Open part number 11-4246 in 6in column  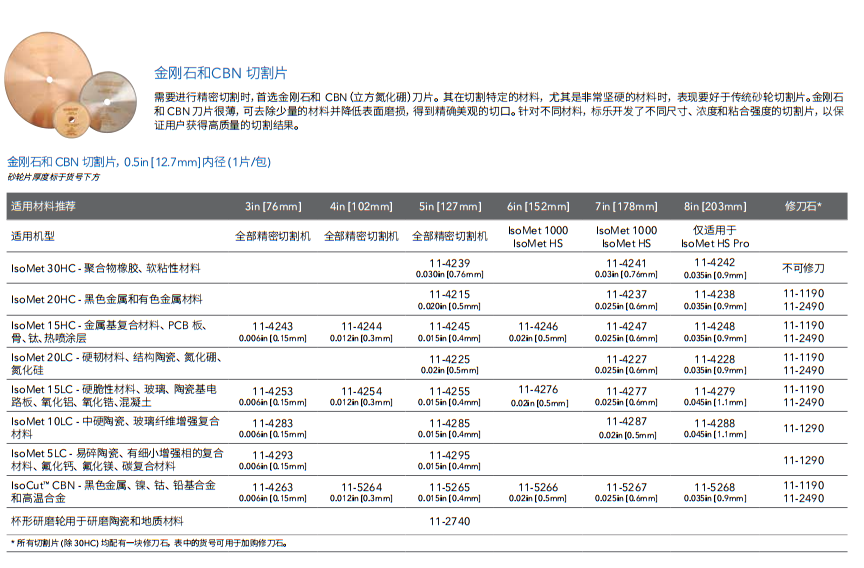point(538,326)
